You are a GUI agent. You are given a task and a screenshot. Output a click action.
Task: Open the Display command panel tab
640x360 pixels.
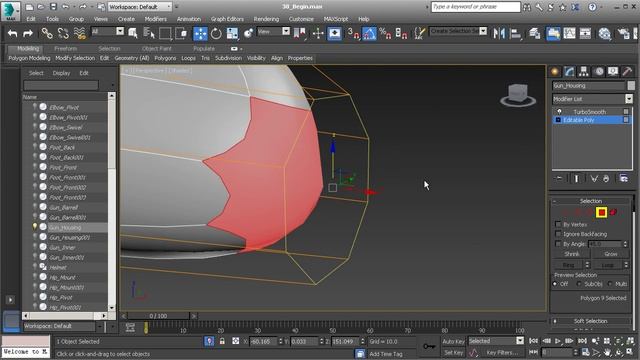click(x=613, y=72)
